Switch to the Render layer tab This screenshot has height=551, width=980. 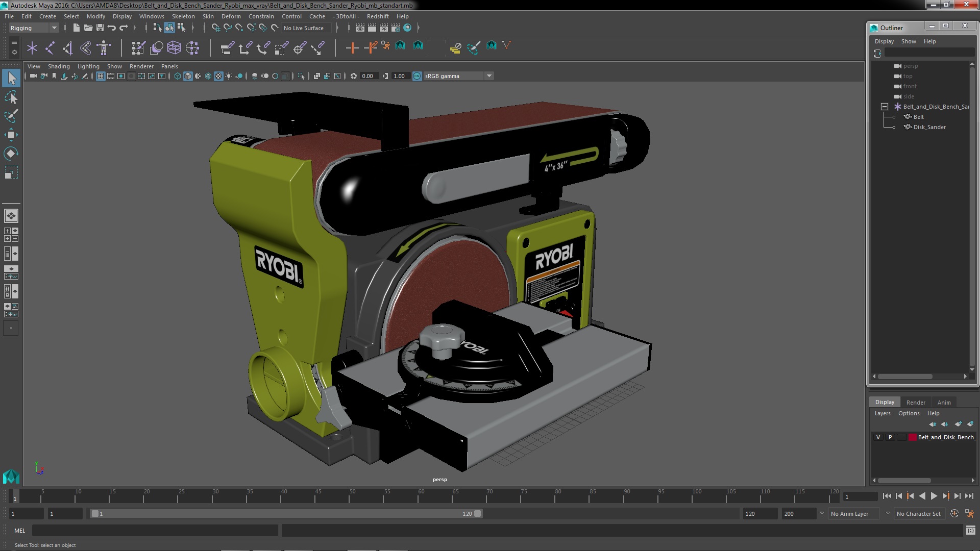tap(916, 402)
